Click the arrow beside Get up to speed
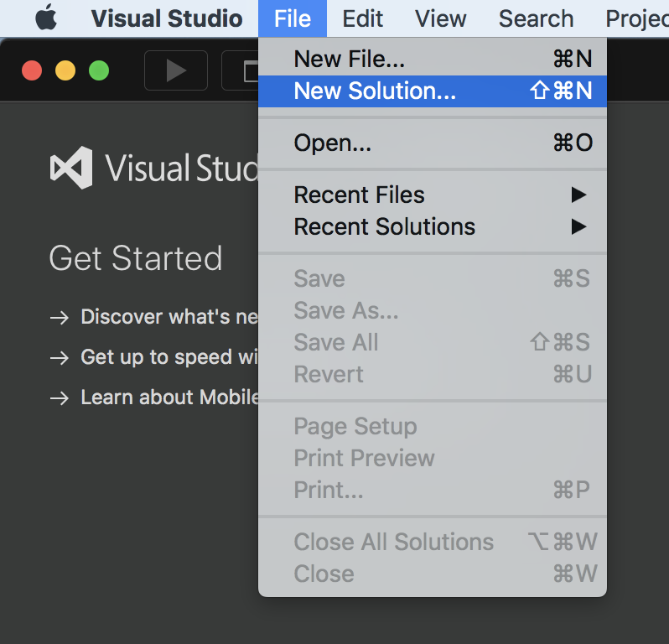The image size is (669, 644). pyautogui.click(x=59, y=357)
